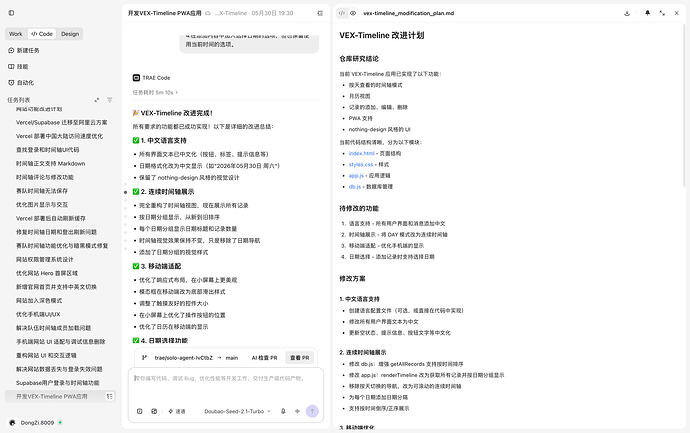Click the second square icon under the chat input

pos(154,411)
